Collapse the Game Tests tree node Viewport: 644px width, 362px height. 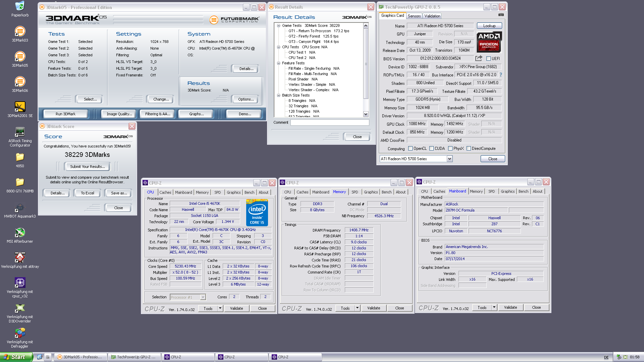tap(278, 25)
